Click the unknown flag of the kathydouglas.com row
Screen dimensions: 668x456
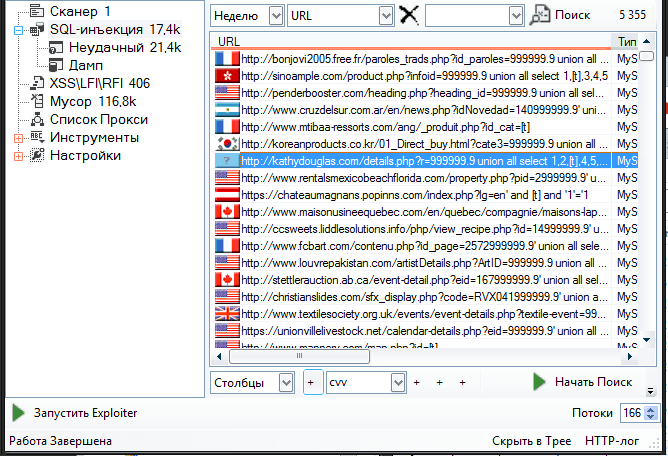[x=227, y=161]
